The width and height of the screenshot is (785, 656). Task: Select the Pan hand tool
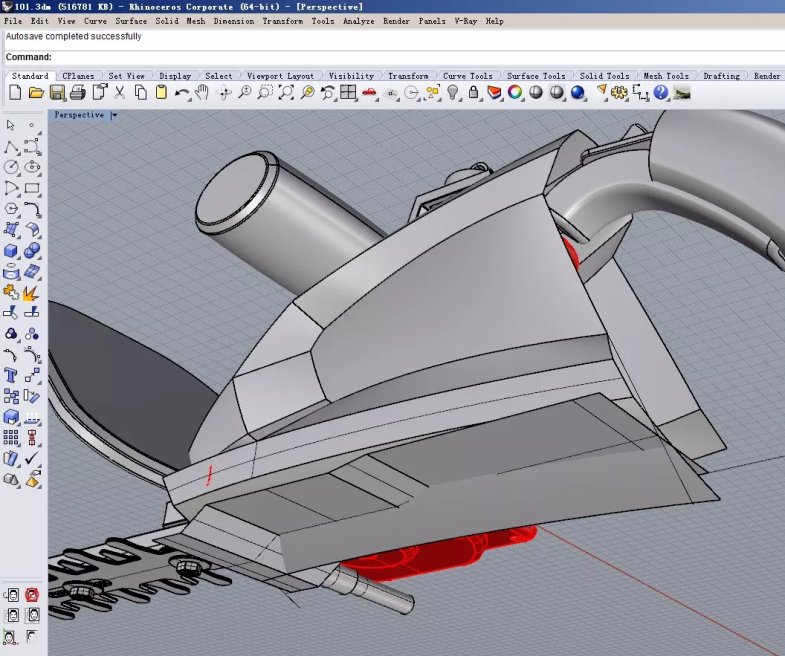click(x=202, y=93)
